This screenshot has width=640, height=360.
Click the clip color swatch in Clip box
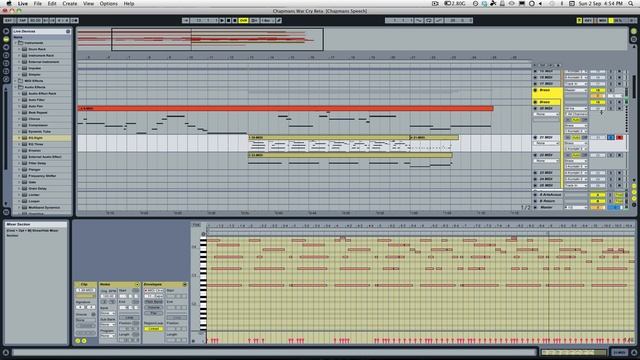(x=85, y=296)
